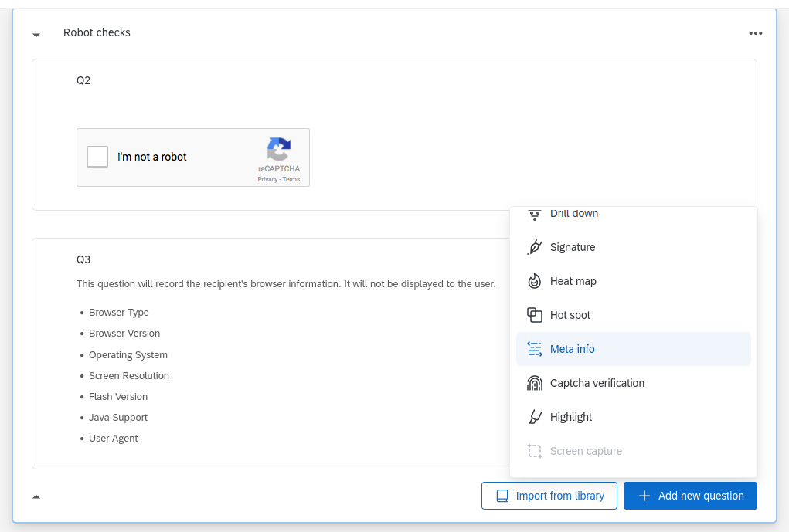Click the Drill down funnel icon

tap(534, 215)
